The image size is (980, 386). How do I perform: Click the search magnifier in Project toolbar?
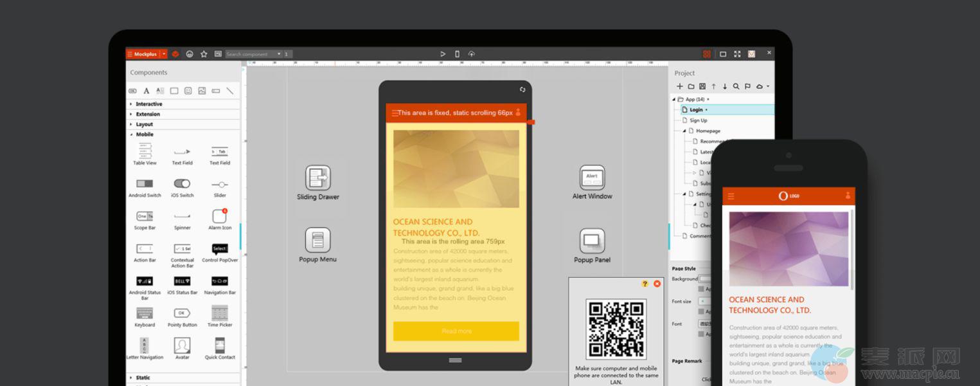[736, 86]
